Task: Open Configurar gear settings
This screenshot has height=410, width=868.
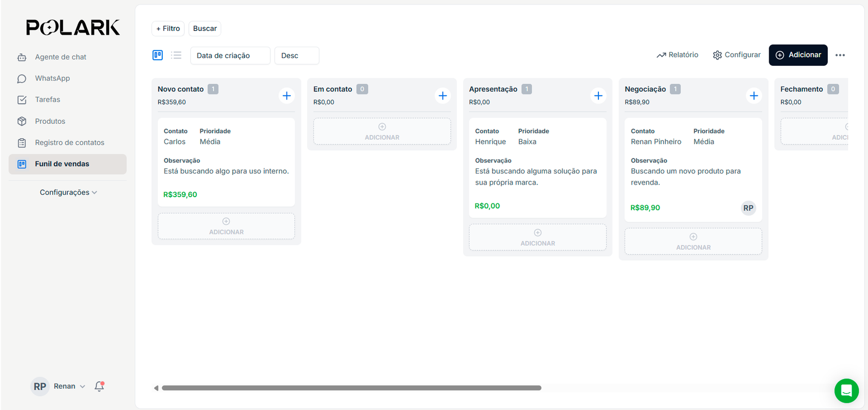Action: pos(737,55)
